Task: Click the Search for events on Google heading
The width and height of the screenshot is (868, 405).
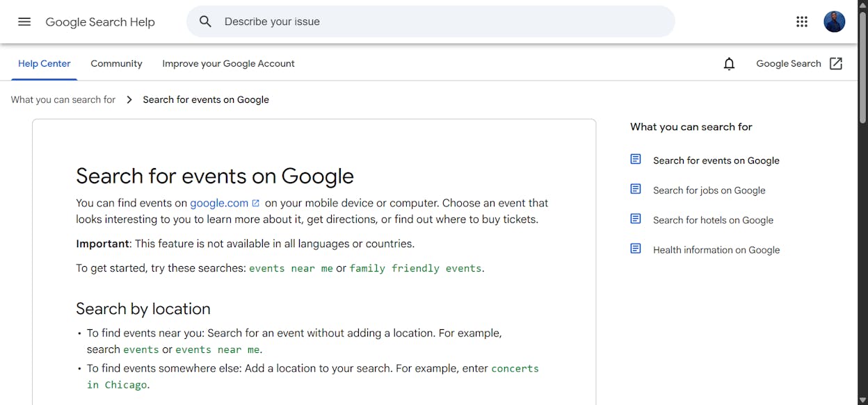Action: pyautogui.click(x=215, y=176)
